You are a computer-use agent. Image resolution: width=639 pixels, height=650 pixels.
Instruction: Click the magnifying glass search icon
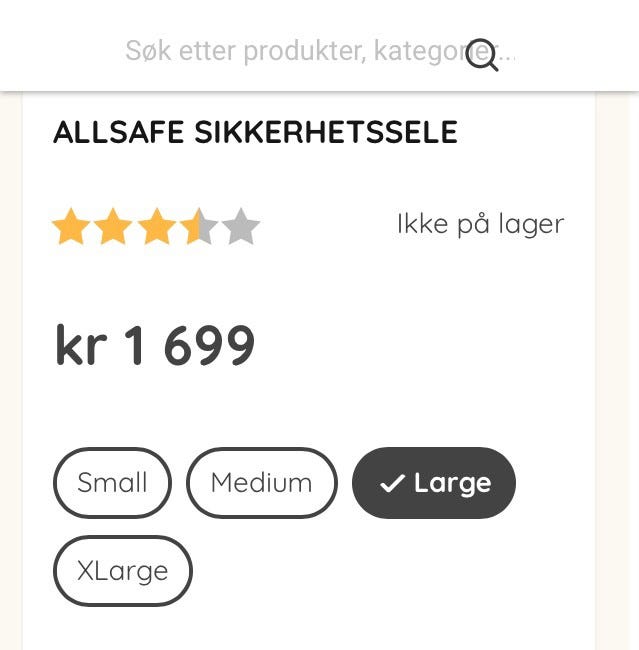(x=482, y=54)
